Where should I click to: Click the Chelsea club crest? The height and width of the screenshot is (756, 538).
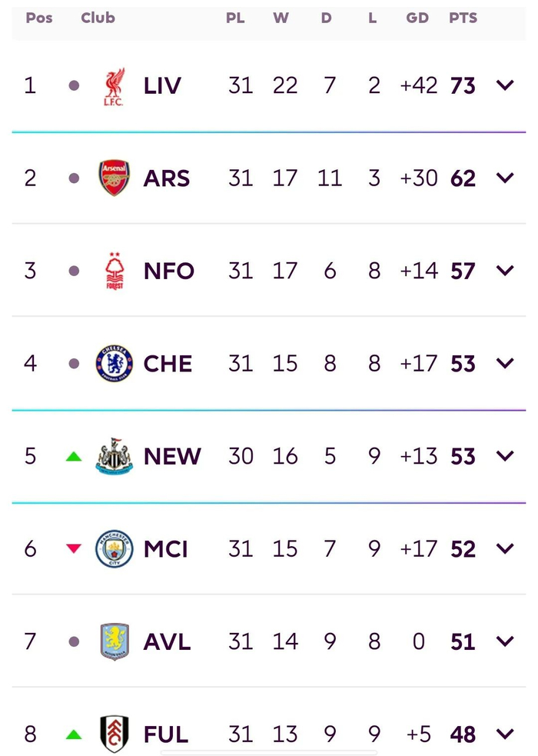[x=115, y=364]
